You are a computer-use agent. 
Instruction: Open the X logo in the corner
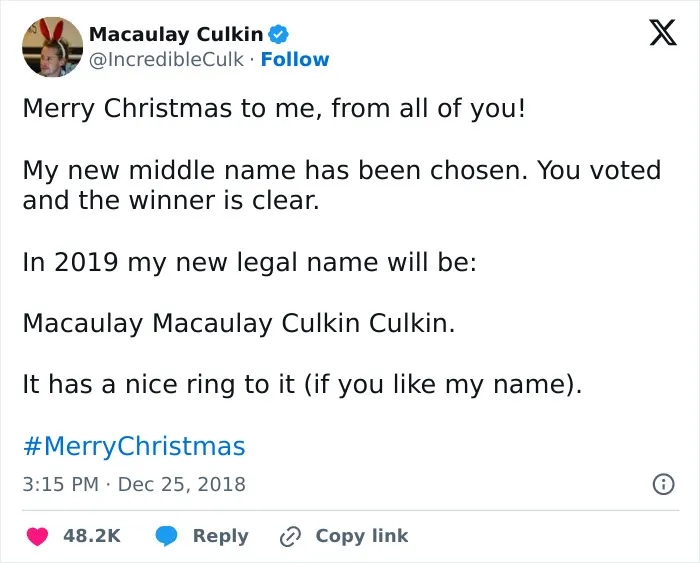click(663, 32)
